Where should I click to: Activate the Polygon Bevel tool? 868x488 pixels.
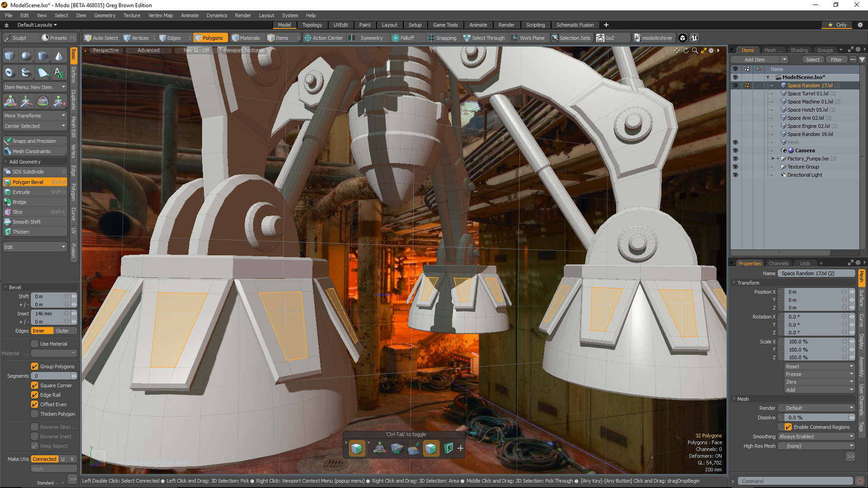coord(28,182)
